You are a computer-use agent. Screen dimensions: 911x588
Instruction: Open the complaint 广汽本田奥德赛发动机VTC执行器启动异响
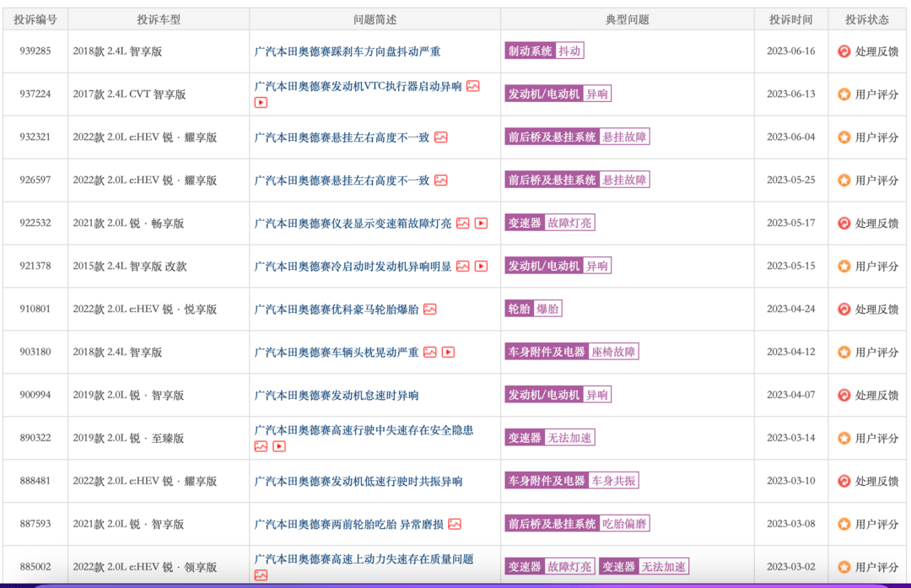tap(358, 87)
